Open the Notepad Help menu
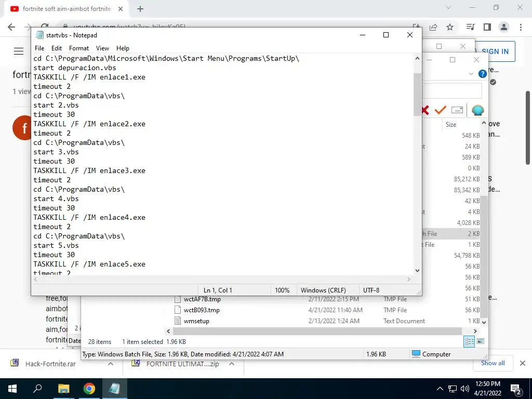Image resolution: width=532 pixels, height=399 pixels. pos(123,48)
